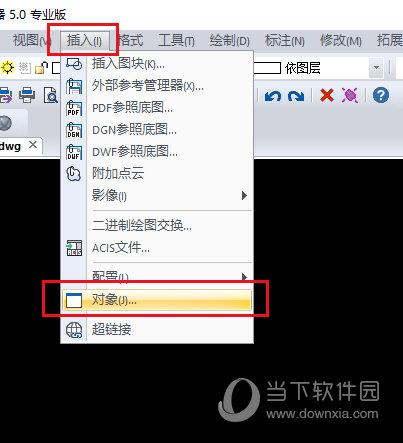The width and height of the screenshot is (403, 443).
Task: Open help with the blue question mark
Action: (x=381, y=95)
